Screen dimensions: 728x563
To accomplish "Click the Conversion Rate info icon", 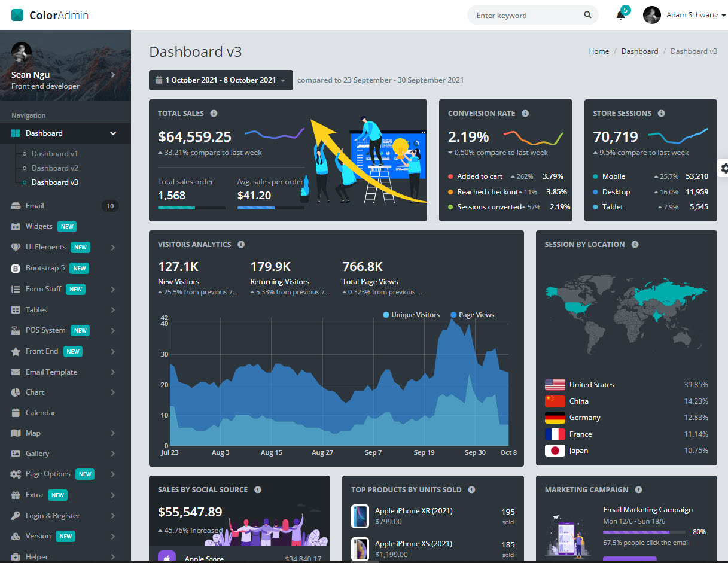I will (x=525, y=113).
